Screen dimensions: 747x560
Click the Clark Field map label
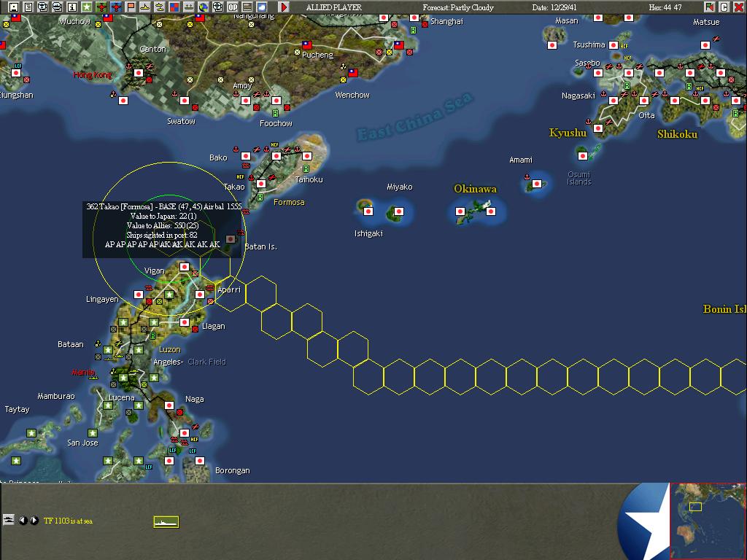(x=206, y=362)
